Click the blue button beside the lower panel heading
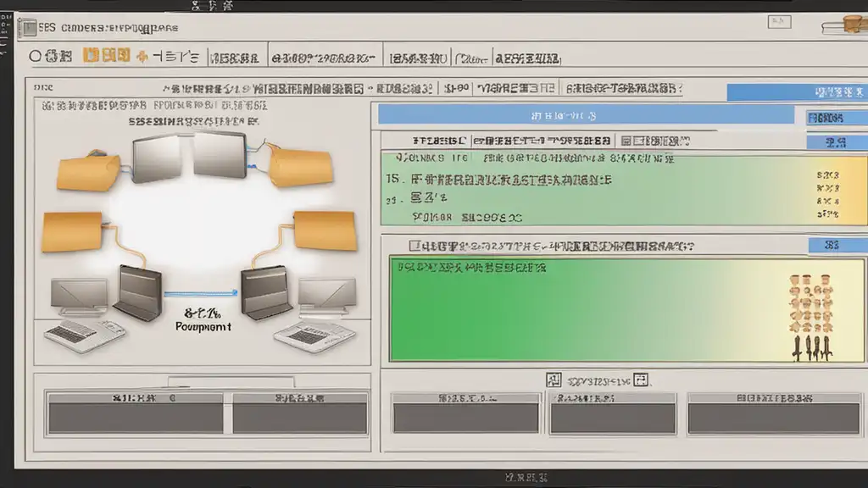The width and height of the screenshot is (868, 488). click(837, 245)
